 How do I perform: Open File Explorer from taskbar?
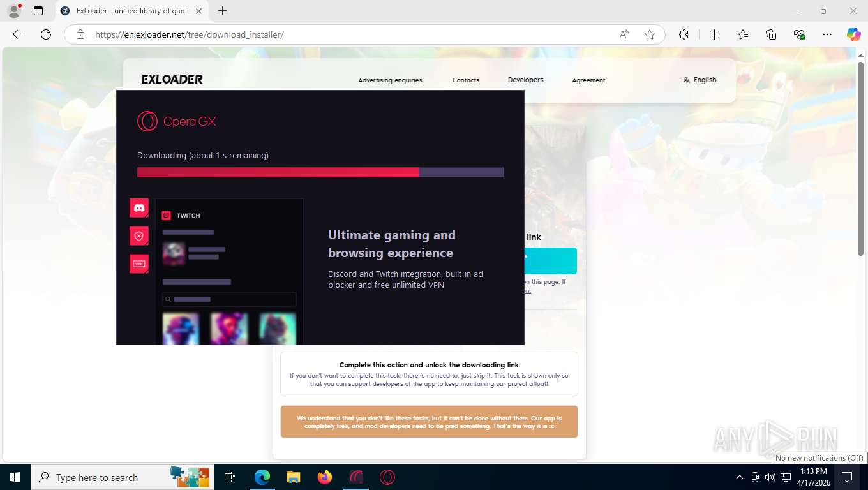point(293,477)
